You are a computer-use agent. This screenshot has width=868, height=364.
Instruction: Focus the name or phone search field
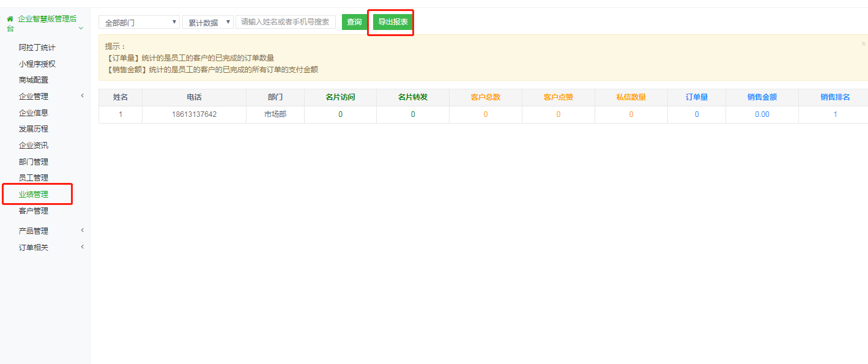[x=285, y=22]
